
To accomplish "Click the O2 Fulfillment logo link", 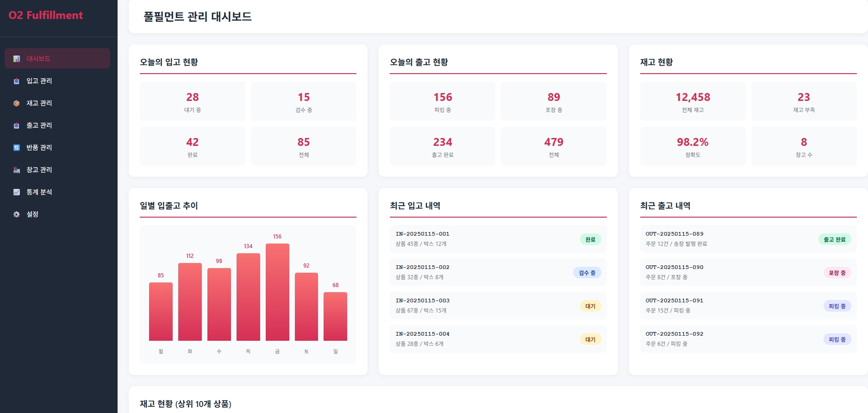I will [x=45, y=15].
